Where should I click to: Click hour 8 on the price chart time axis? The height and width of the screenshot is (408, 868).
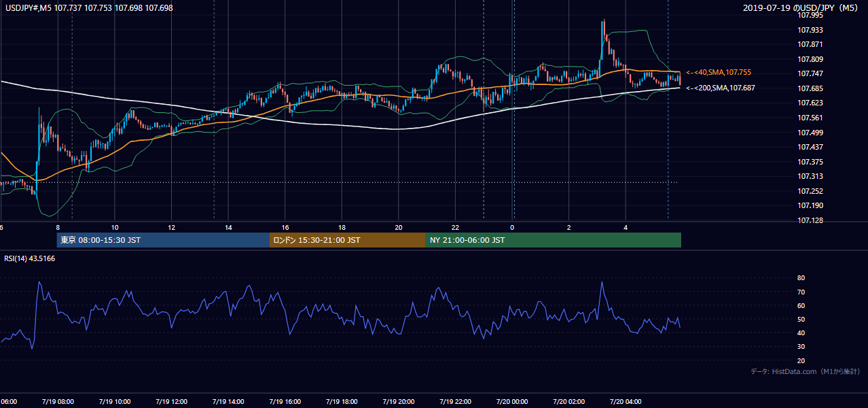(58, 228)
